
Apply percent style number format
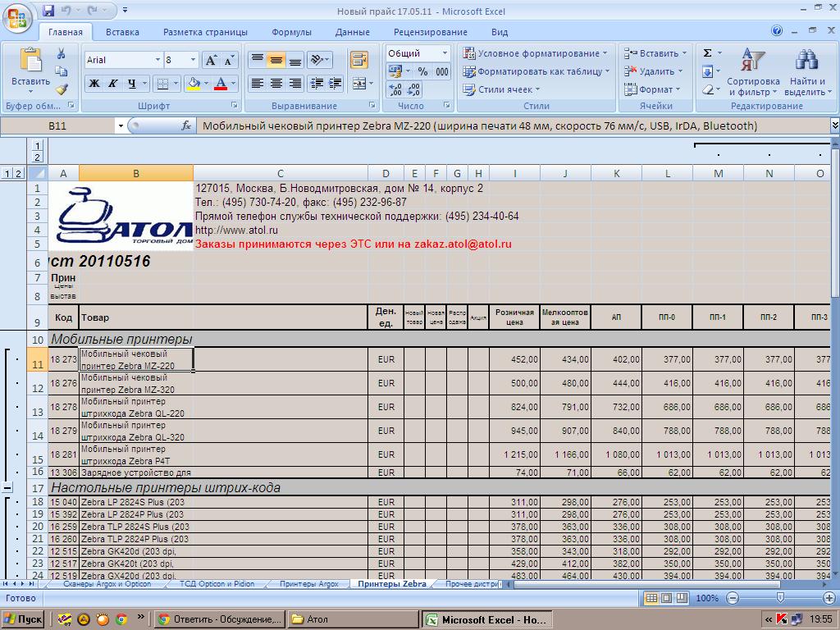[422, 71]
